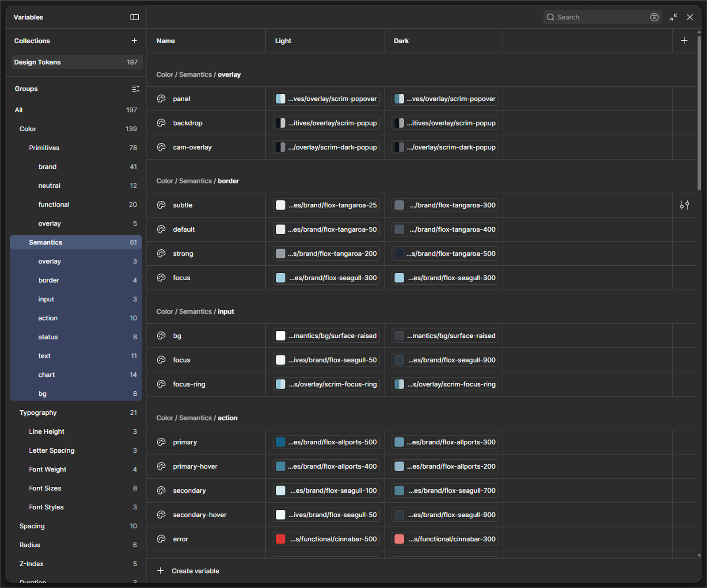Screen dimensions: 707x588
Task: Click Dark alias scrim-popup for backdrop
Action: (x=445, y=123)
